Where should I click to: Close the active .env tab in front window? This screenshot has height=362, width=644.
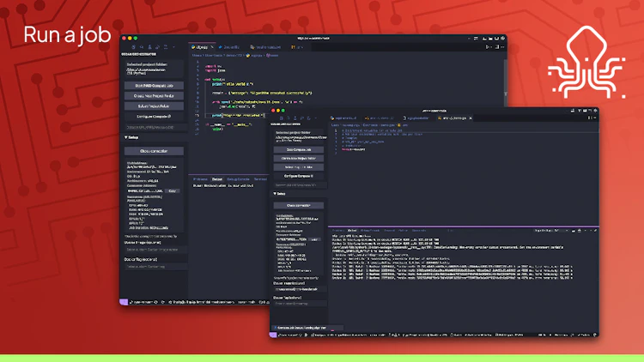471,118
